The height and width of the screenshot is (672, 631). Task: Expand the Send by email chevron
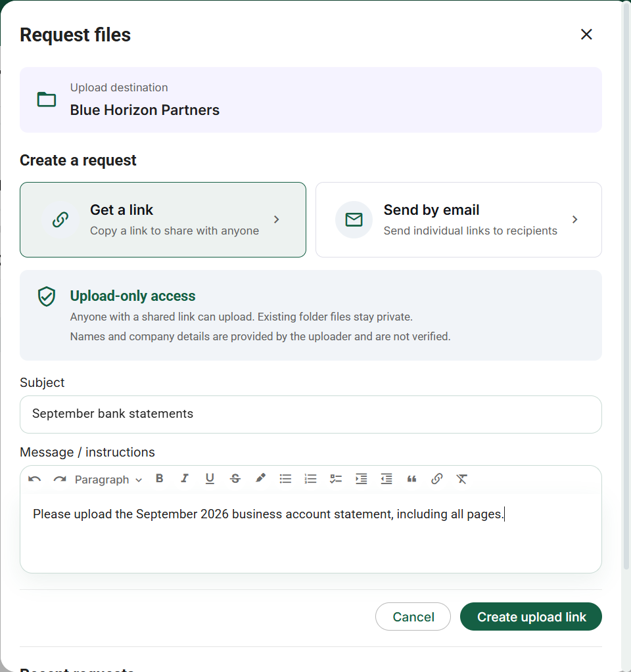click(575, 219)
